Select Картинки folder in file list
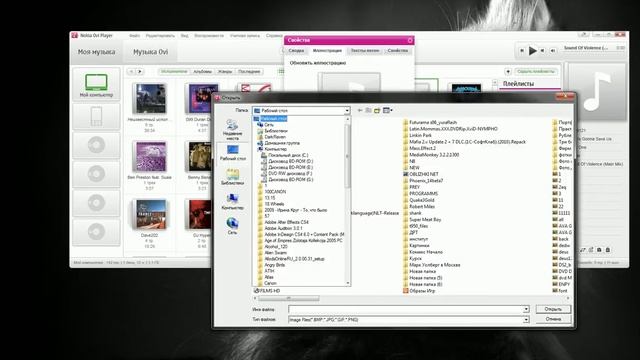The image size is (640, 360). pyautogui.click(x=416, y=245)
